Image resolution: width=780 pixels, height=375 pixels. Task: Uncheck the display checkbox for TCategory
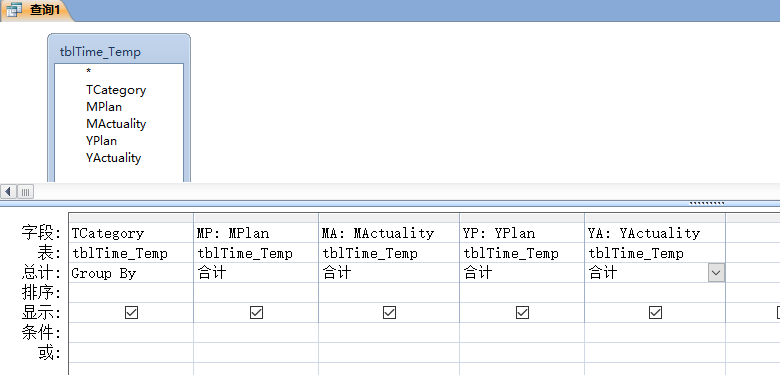click(131, 312)
